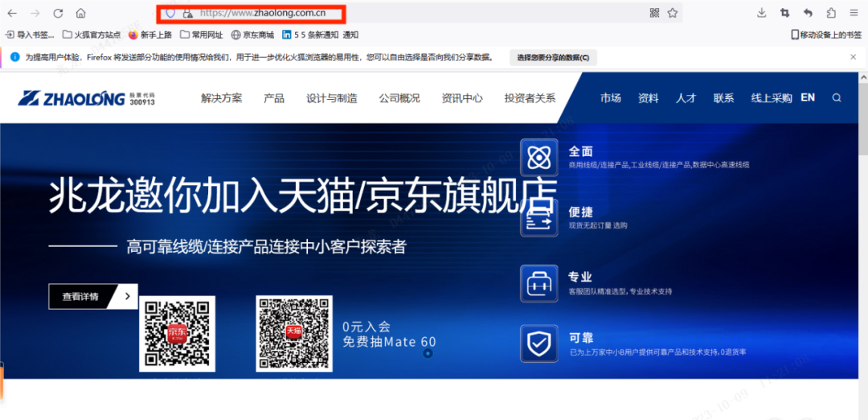Open the Firefox hamburger menu
868x420 pixels.
click(x=854, y=13)
